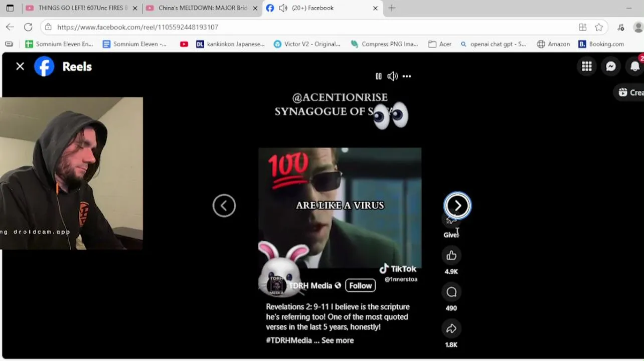Viewport: 644px width, 361px height.
Task: Go to the previous reel arrow
Action: 224,206
